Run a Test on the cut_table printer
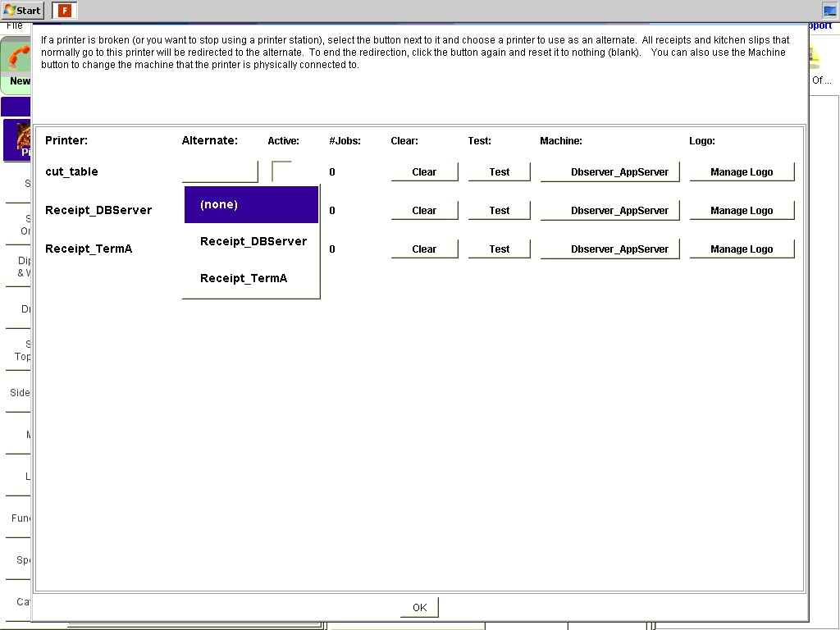 click(x=499, y=171)
